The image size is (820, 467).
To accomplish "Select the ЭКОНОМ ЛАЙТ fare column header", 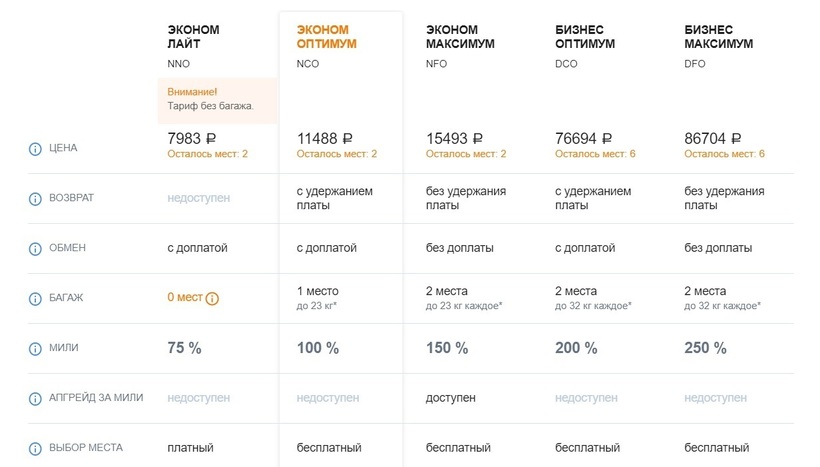I will click(193, 37).
